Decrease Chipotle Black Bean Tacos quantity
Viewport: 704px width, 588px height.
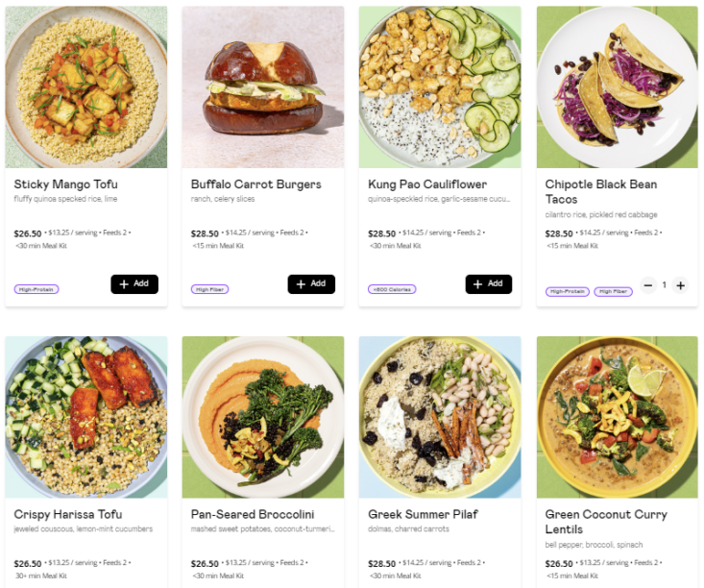(648, 285)
